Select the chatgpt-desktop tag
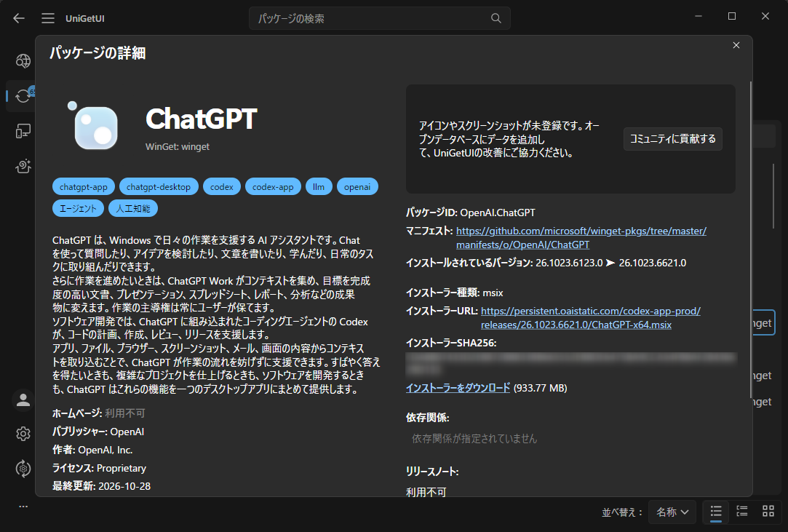The width and height of the screenshot is (788, 532). pos(159,187)
